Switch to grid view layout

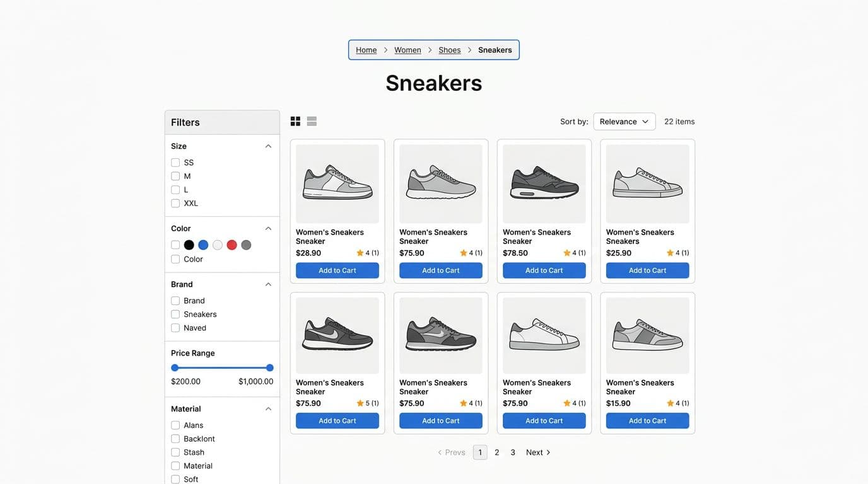[295, 122]
